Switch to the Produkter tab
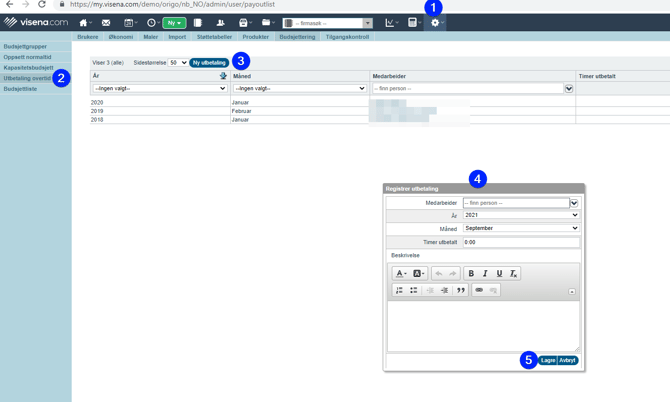The image size is (670, 402). coord(256,37)
